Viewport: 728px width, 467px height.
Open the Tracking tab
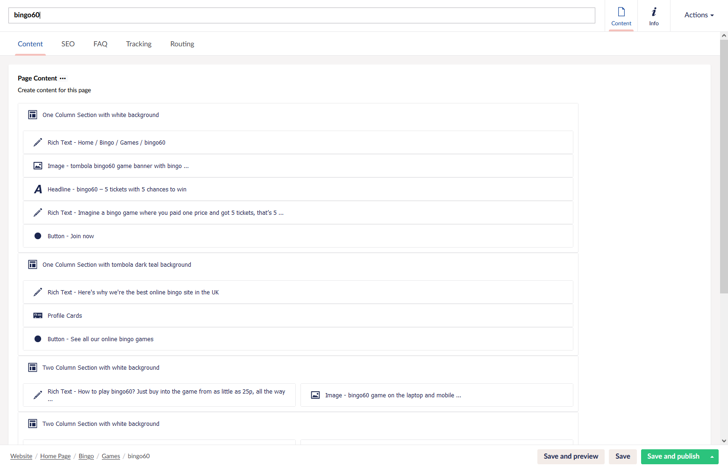point(139,44)
